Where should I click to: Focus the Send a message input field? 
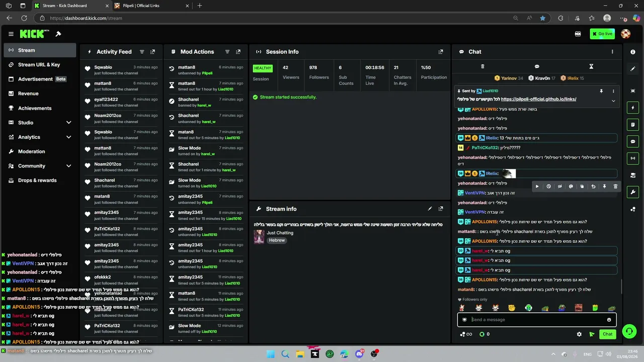536,320
